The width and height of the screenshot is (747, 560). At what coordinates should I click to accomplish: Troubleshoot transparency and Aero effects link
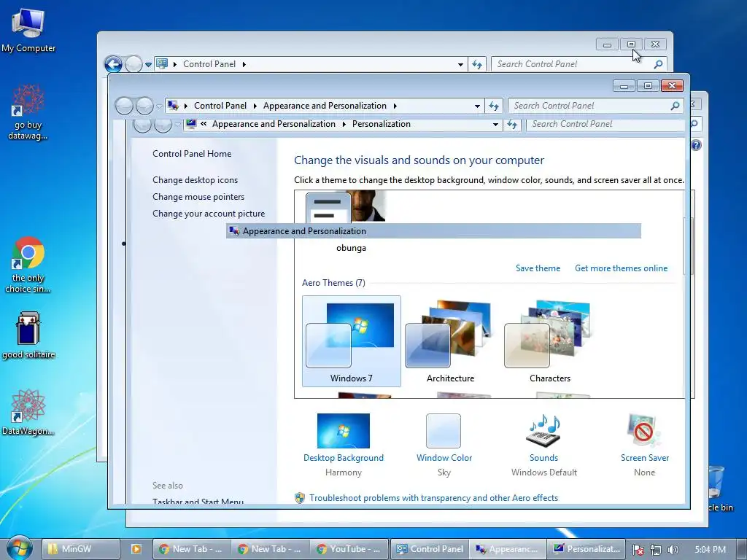click(433, 498)
